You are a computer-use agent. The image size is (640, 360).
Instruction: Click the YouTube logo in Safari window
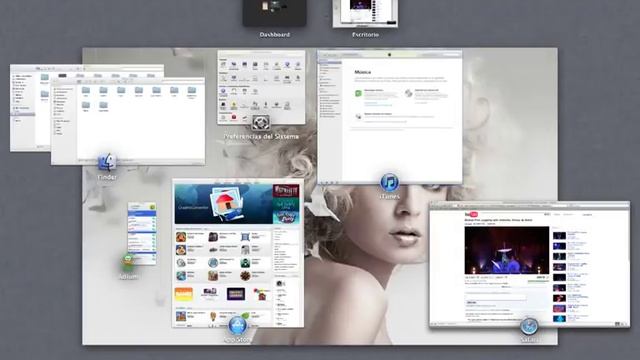point(471,214)
